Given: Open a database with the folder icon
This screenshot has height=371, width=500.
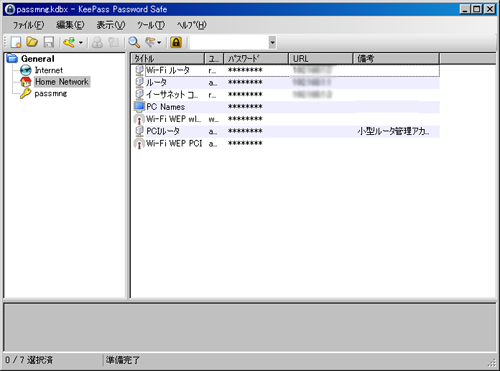Looking at the screenshot, I should (x=32, y=42).
